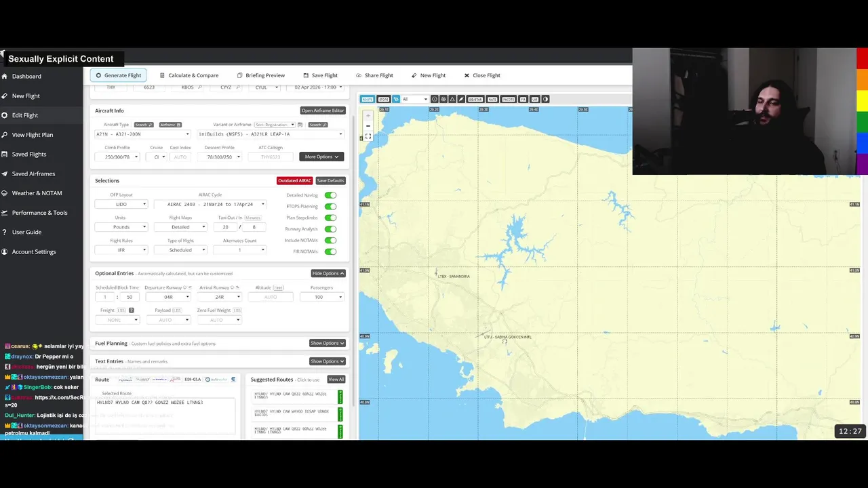Screen dimensions: 868x488
Task: Open the Descent Profile dropdown
Action: tap(219, 157)
